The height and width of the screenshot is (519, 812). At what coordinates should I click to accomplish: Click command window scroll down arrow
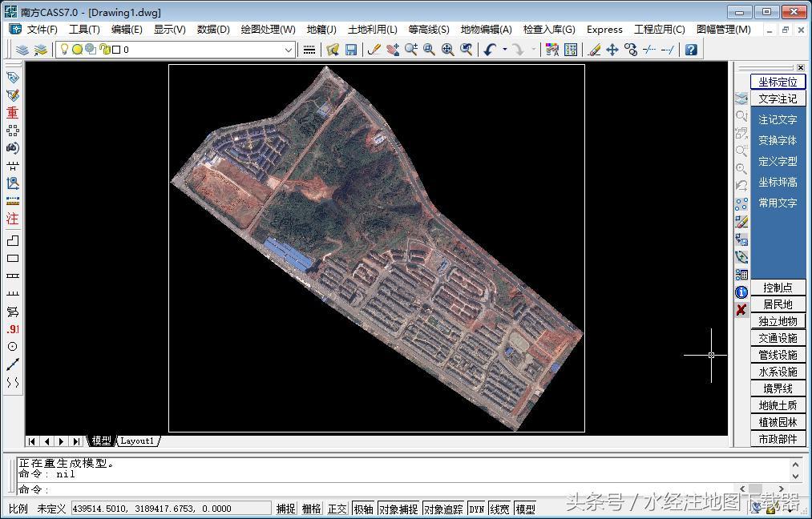click(x=795, y=476)
